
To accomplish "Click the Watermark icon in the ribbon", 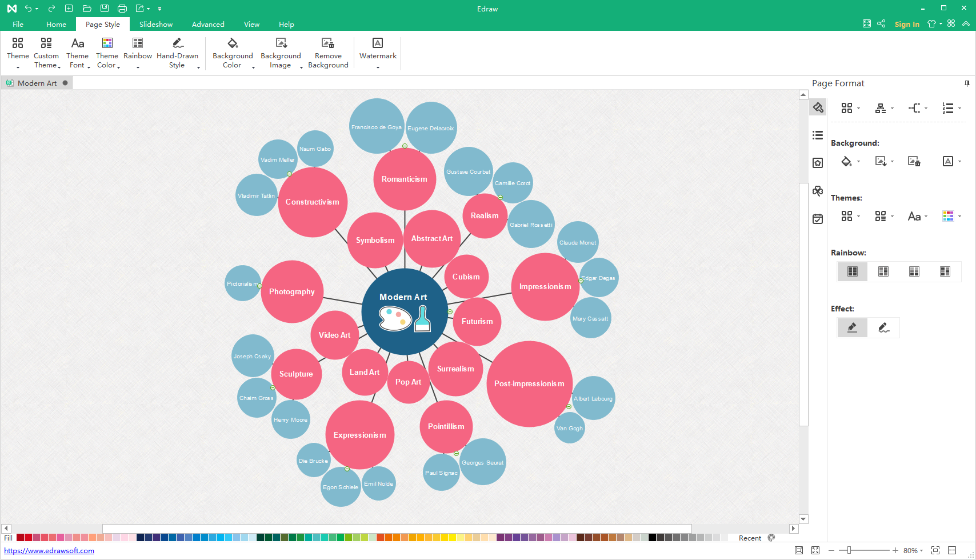I will point(378,43).
